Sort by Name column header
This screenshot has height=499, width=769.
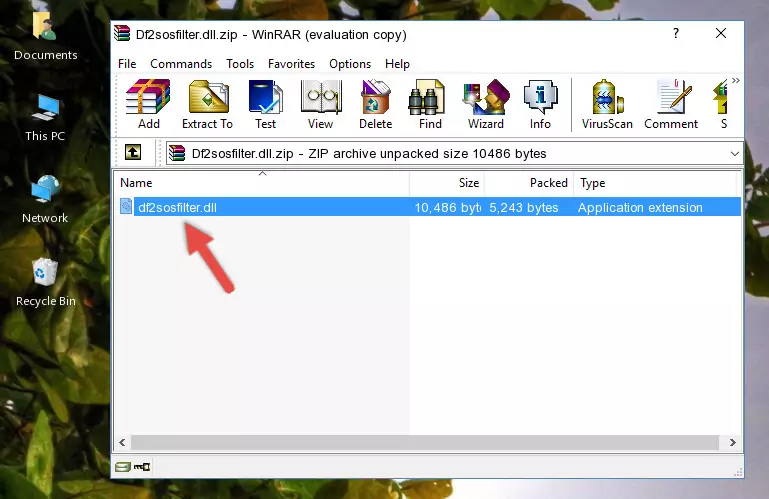(262, 183)
